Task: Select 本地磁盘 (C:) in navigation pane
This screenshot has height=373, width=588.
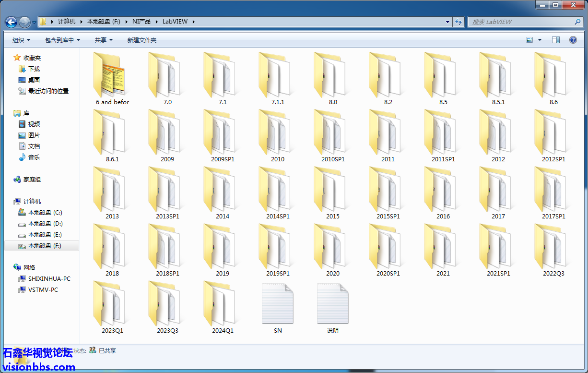Action: click(45, 213)
